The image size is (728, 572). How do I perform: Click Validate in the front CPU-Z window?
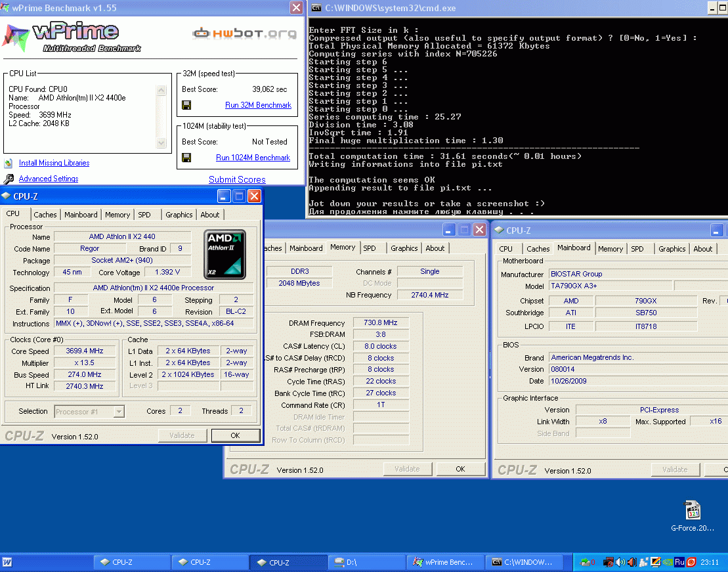[x=182, y=435]
